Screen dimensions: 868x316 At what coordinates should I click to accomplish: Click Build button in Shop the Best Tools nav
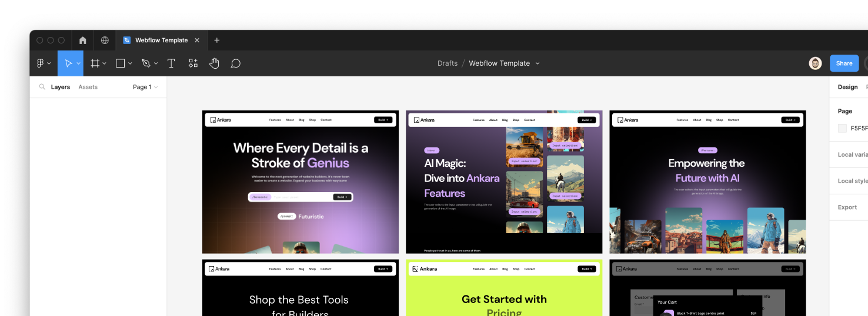(x=382, y=269)
